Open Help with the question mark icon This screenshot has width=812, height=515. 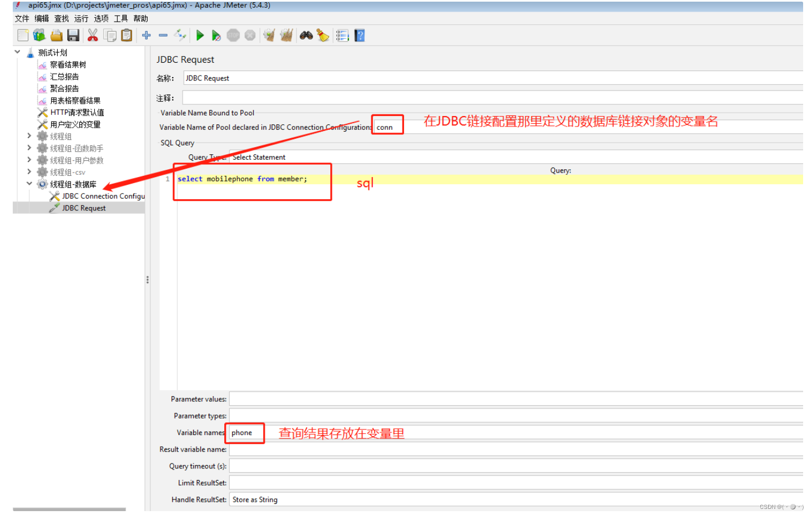pos(360,36)
